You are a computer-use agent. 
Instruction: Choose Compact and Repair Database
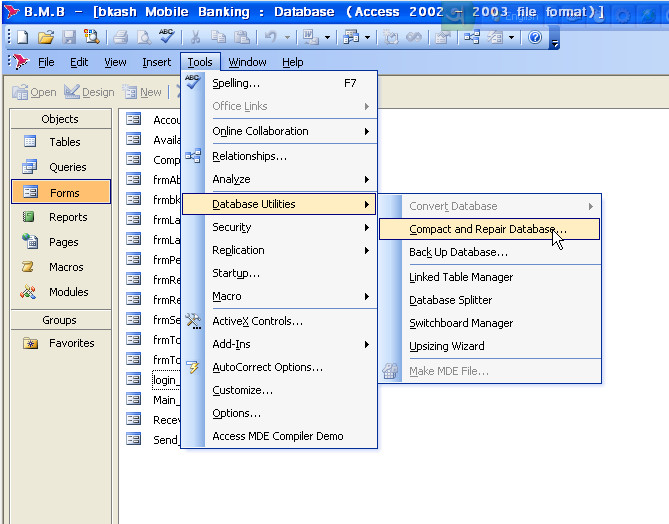tap(489, 229)
